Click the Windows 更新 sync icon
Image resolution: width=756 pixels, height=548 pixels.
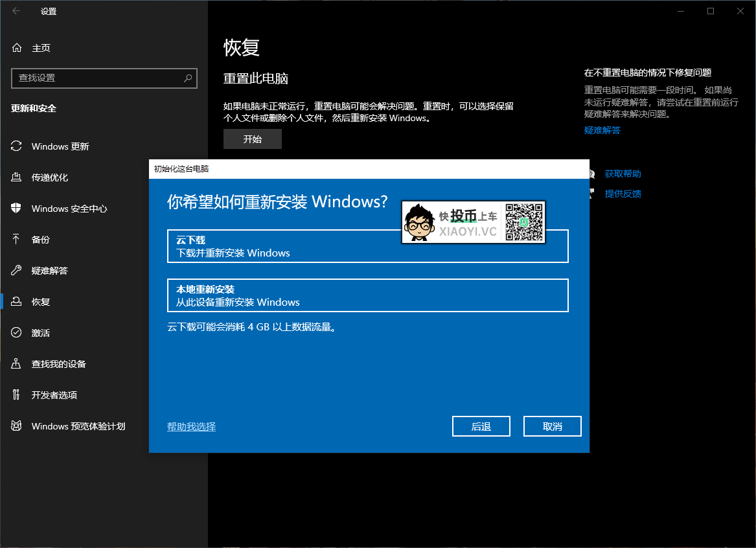point(16,146)
